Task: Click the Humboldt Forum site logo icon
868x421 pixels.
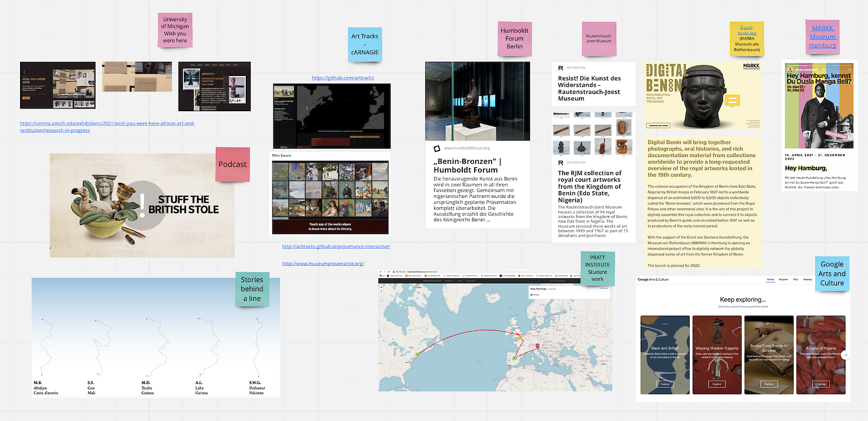Action: point(437,148)
